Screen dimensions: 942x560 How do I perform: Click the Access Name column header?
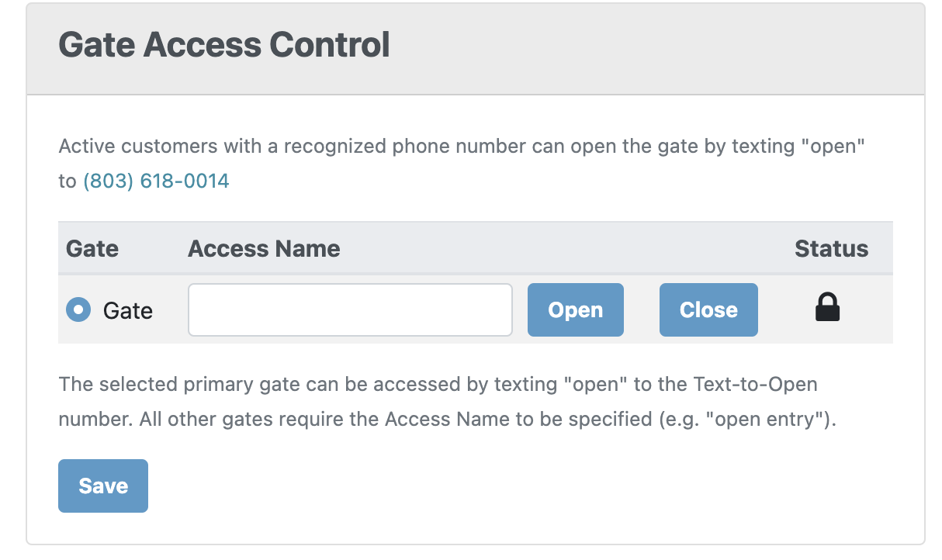point(264,248)
